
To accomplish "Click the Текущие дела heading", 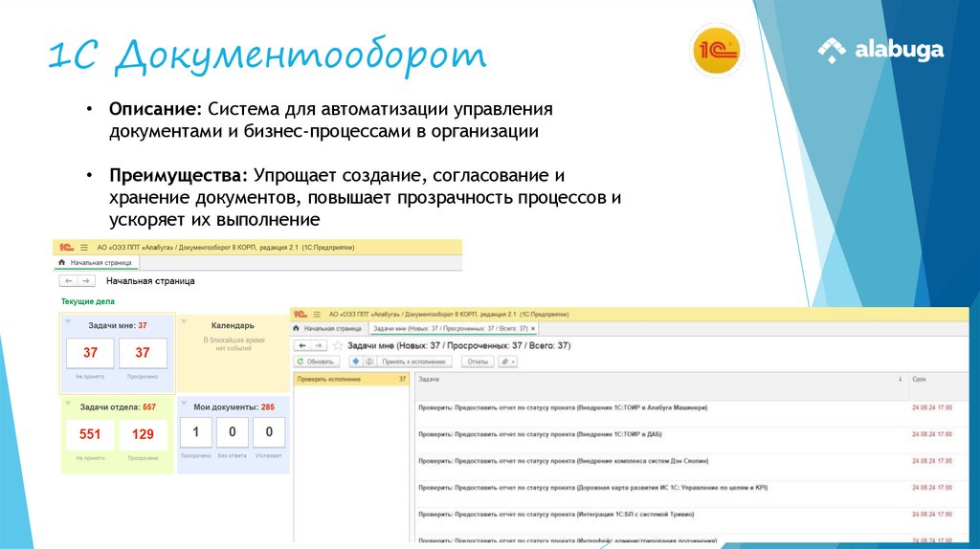I will 87,301.
